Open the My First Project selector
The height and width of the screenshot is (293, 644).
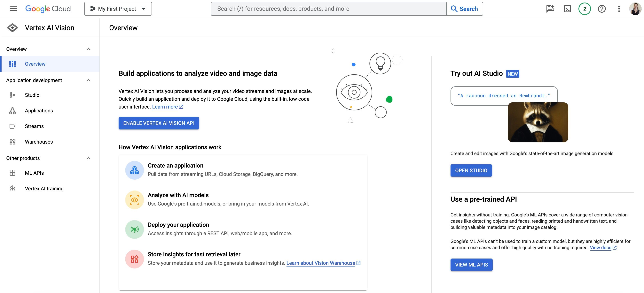[x=118, y=9]
